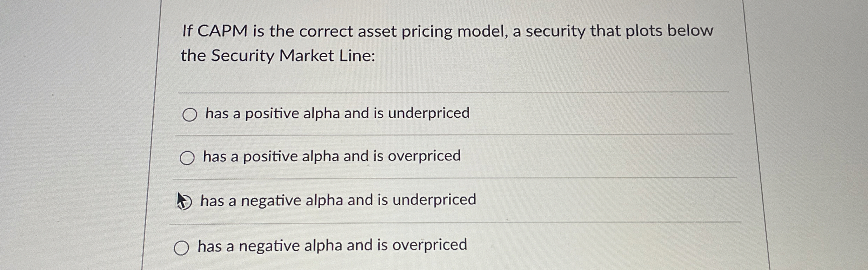Viewport: 868px width, 270px height.
Task: Click the answer text 'has a negative alpha and is overpriced'
Action: pyautogui.click(x=332, y=246)
